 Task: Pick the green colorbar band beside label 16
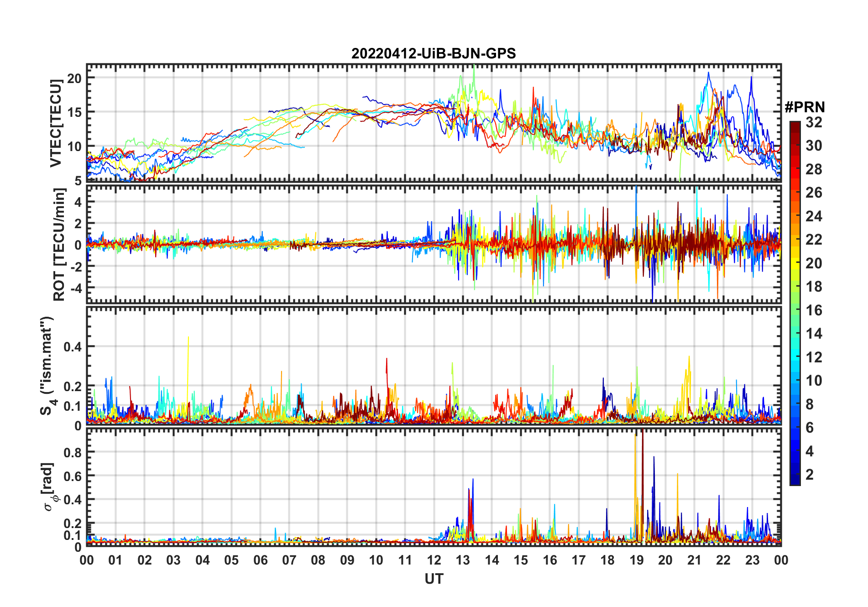click(795, 310)
